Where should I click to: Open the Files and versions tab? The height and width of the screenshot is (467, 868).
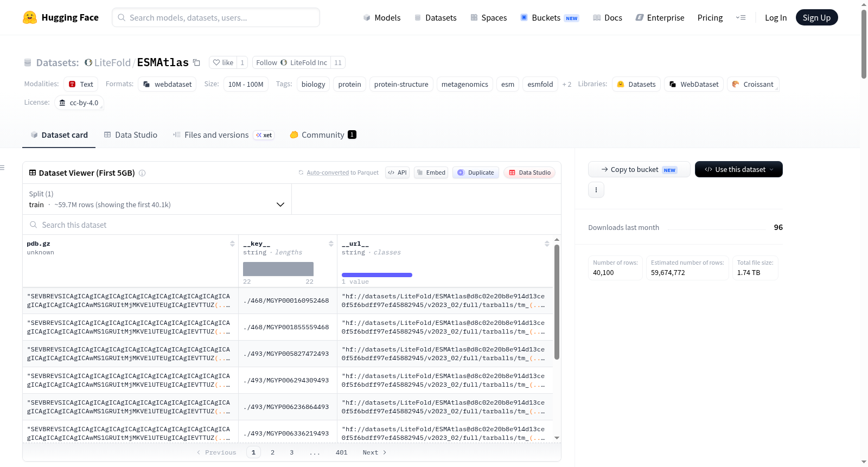point(224,135)
